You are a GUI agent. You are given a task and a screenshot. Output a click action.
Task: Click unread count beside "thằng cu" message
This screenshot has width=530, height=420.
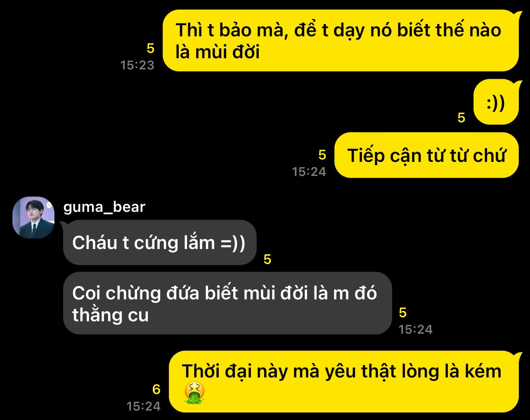[403, 313]
